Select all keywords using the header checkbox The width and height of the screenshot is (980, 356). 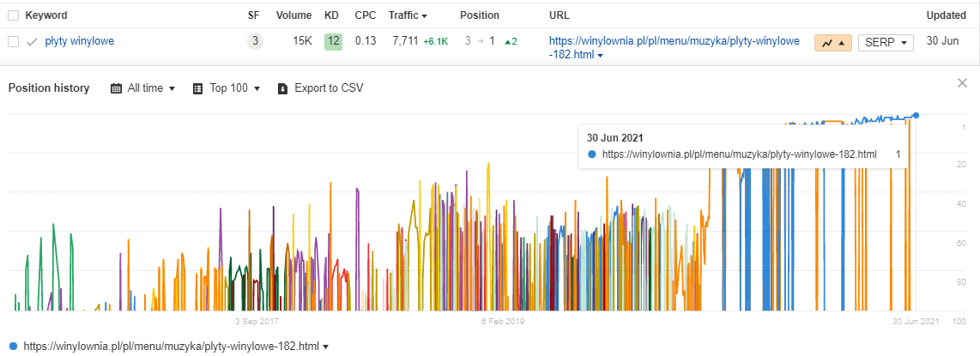(13, 15)
